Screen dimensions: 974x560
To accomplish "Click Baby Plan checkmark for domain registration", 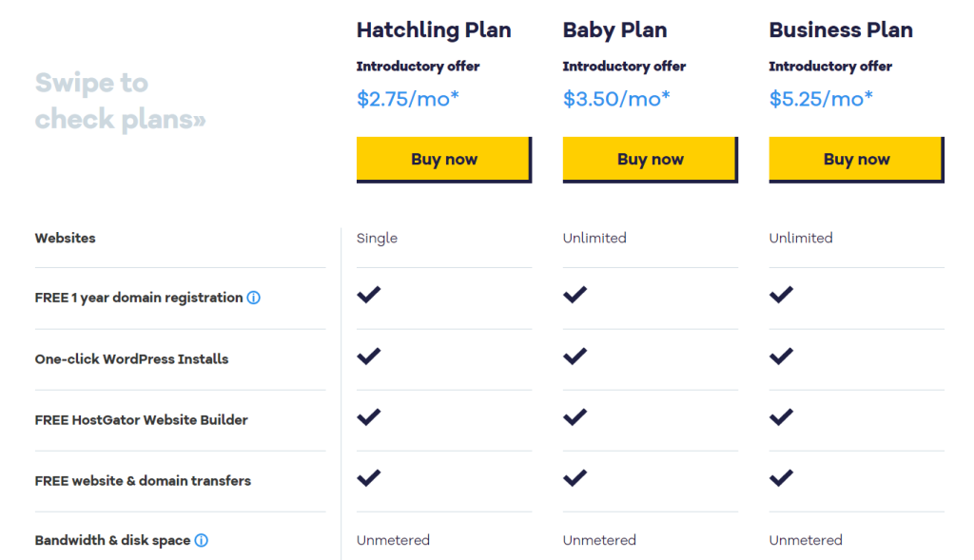I will pyautogui.click(x=575, y=295).
